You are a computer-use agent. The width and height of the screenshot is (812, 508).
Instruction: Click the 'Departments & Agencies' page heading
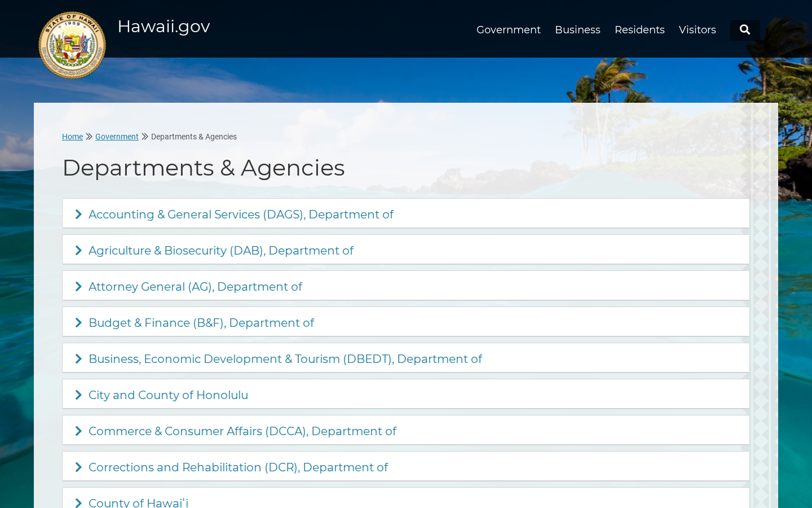tap(204, 168)
